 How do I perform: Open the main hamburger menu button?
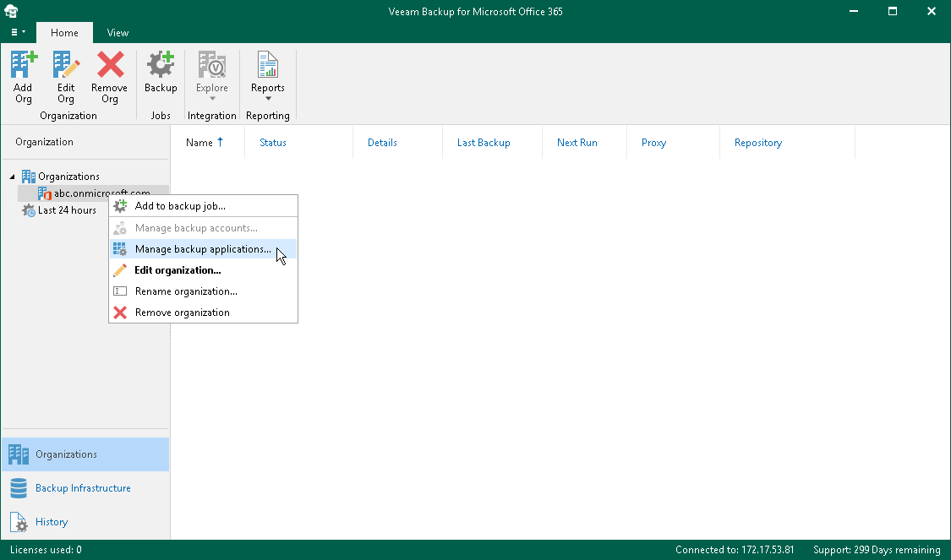point(18,32)
